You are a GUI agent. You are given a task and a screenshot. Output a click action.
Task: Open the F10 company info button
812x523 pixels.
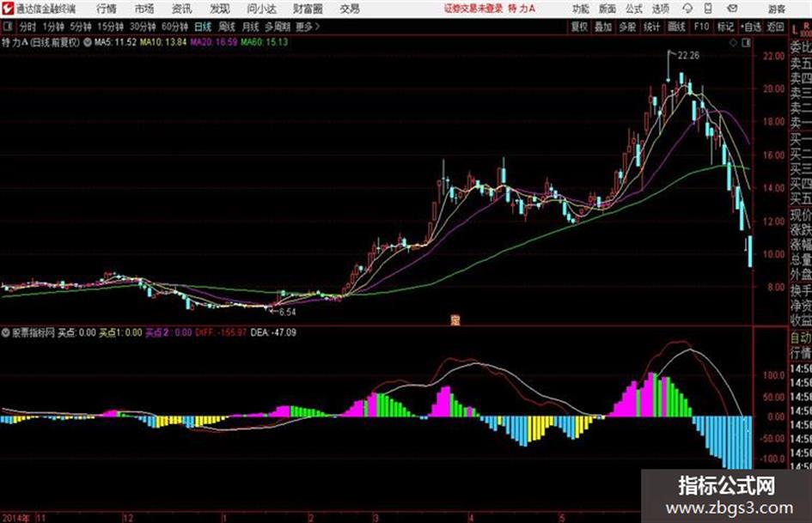(x=702, y=27)
